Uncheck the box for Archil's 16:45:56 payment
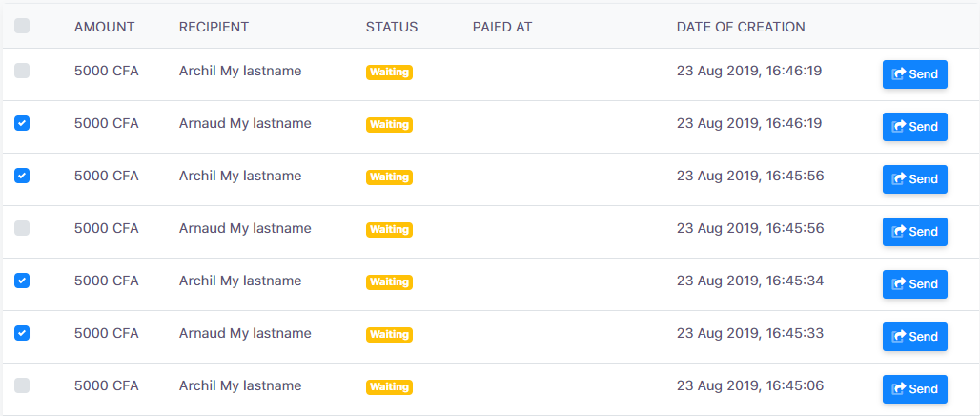This screenshot has height=416, width=980. (x=22, y=176)
